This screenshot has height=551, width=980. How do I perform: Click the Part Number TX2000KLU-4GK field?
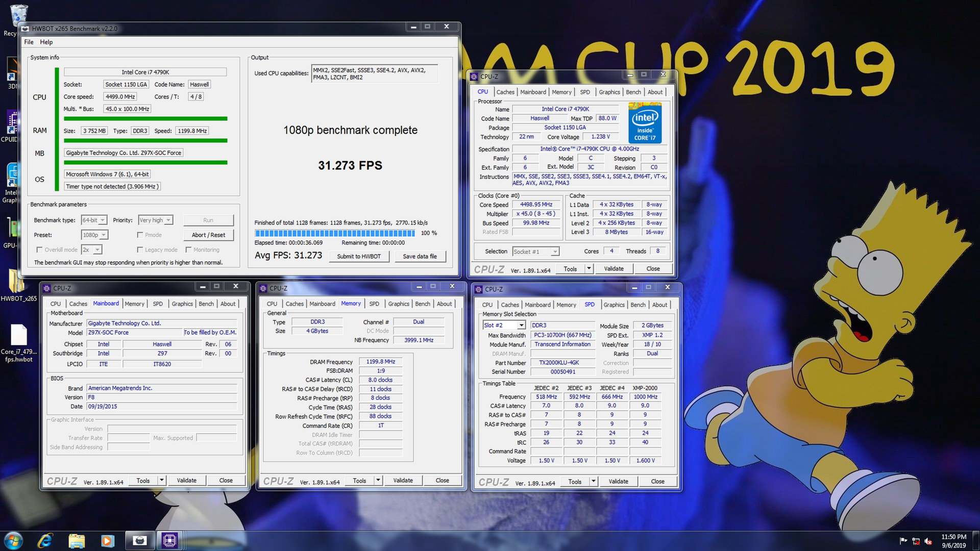(x=562, y=363)
